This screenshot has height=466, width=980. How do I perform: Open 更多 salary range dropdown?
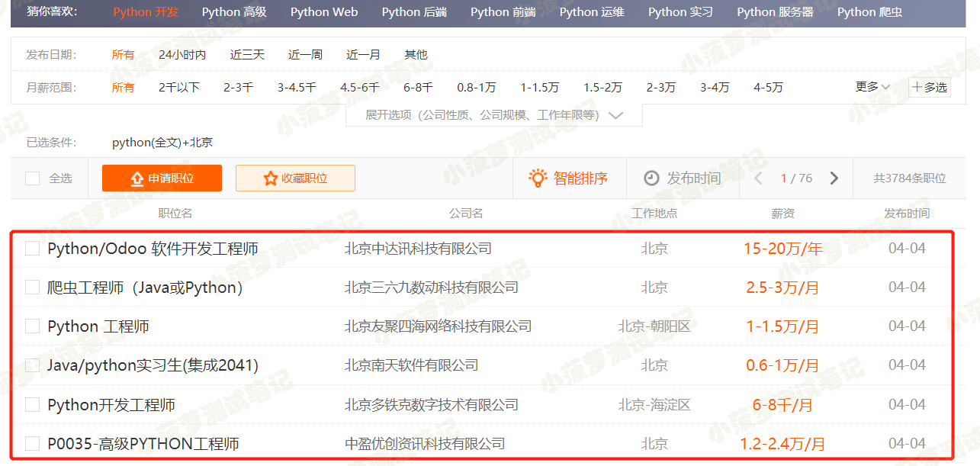[872, 88]
